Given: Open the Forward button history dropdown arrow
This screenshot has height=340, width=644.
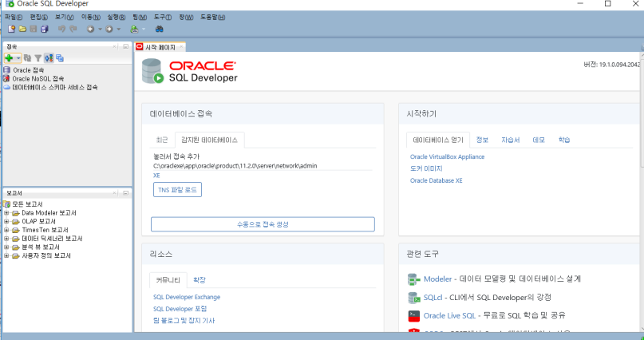Looking at the screenshot, I should [119, 30].
